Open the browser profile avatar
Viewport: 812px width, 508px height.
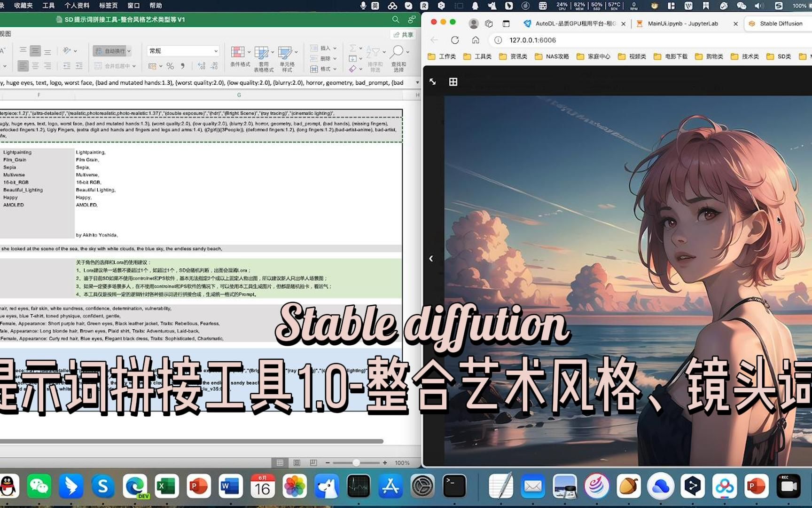point(474,24)
